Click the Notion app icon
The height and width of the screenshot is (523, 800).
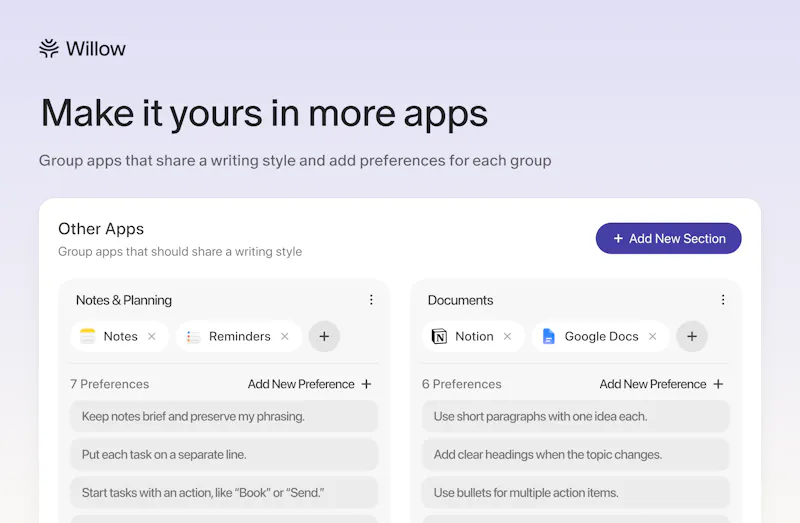click(439, 336)
